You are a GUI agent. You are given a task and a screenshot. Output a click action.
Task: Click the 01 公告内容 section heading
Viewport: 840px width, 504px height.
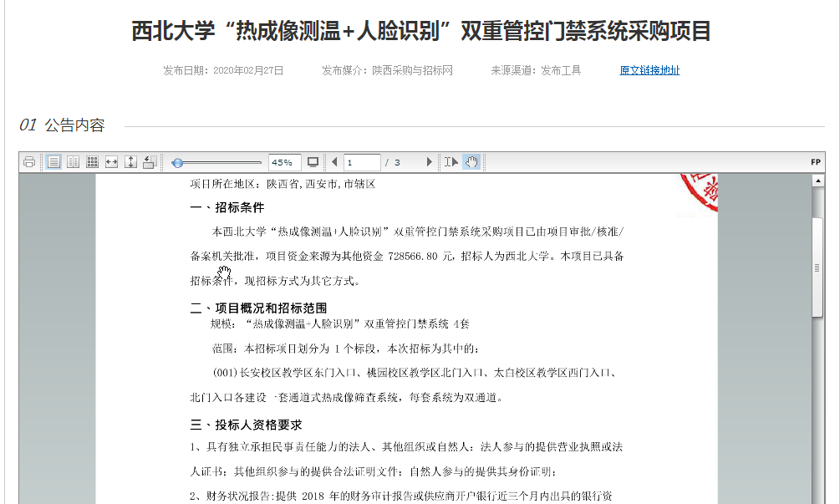tap(62, 125)
